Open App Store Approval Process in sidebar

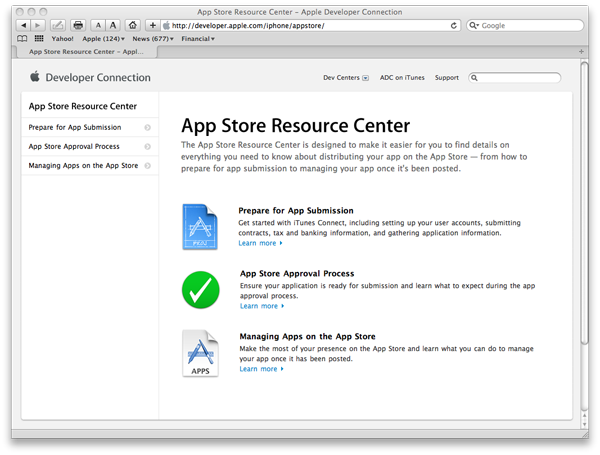coord(74,147)
